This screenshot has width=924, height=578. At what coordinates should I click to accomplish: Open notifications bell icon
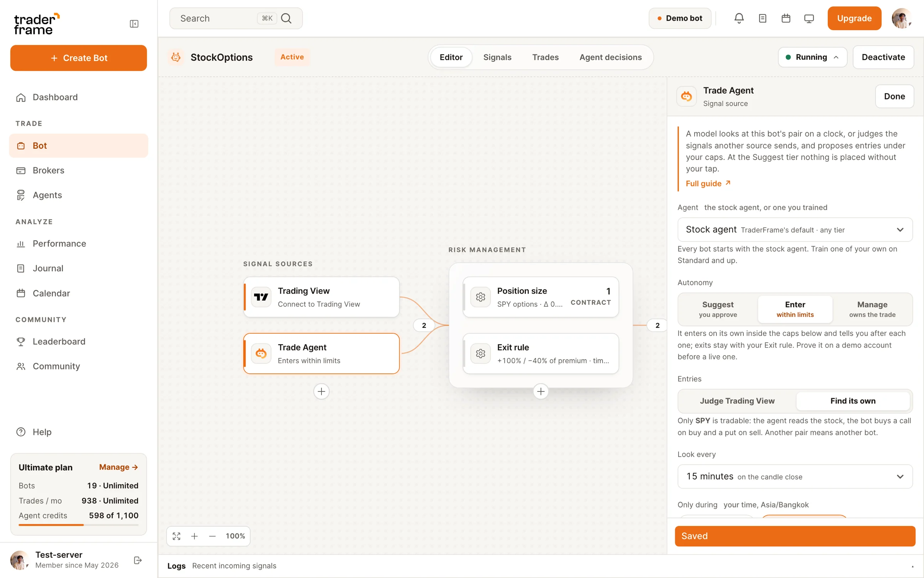(739, 18)
